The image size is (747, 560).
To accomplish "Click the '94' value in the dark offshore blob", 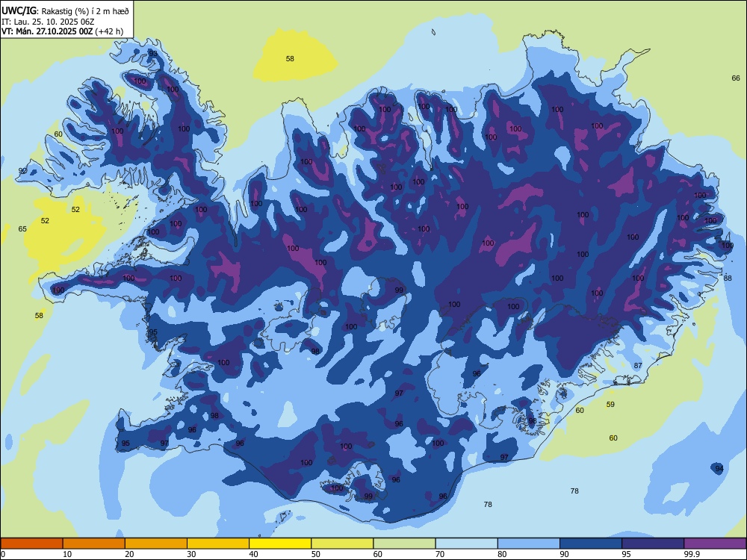I will [719, 469].
